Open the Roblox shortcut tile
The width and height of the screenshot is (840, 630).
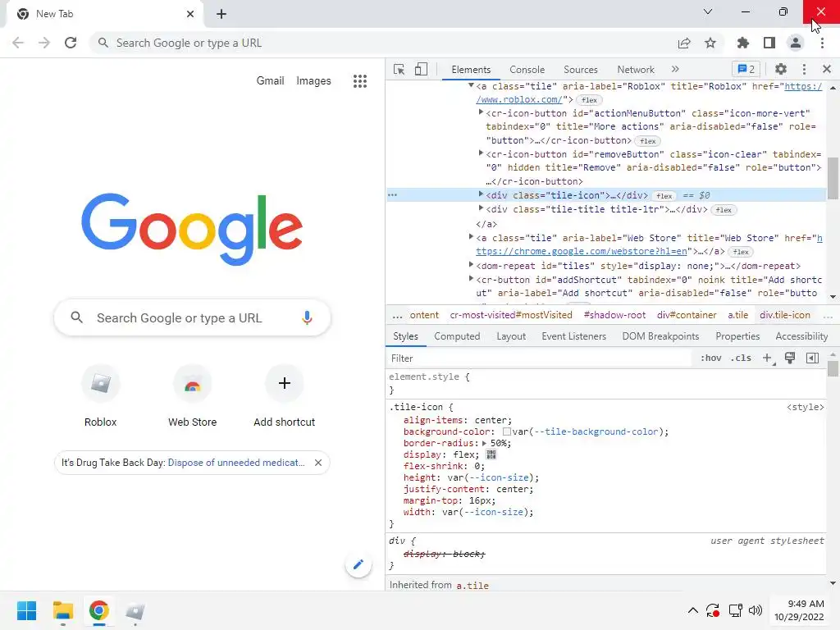coord(100,396)
